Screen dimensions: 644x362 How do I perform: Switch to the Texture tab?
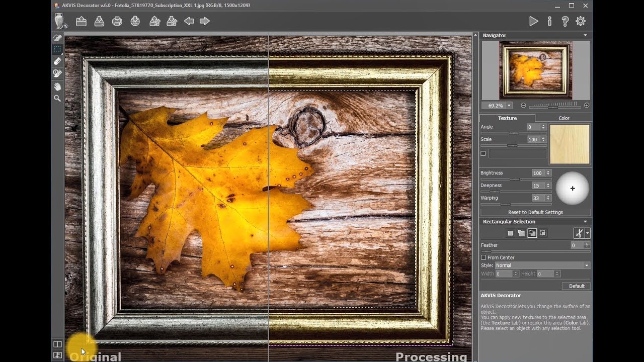[x=507, y=118]
